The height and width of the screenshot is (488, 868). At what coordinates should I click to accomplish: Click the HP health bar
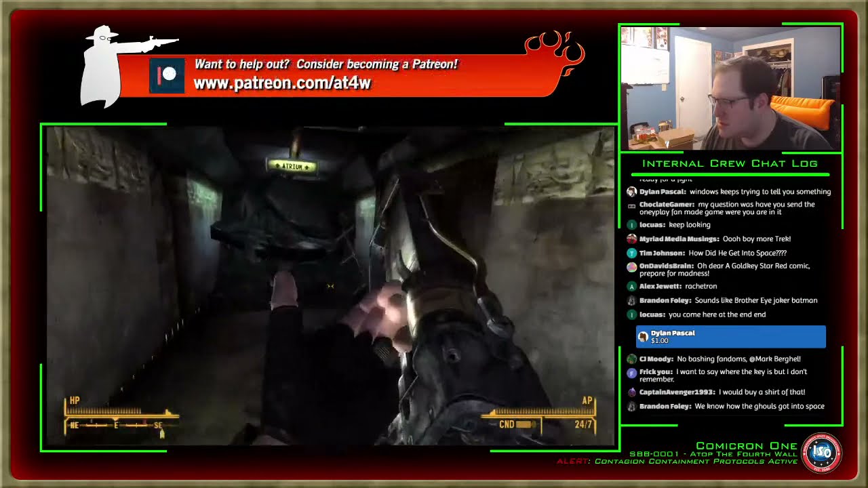pyautogui.click(x=121, y=411)
